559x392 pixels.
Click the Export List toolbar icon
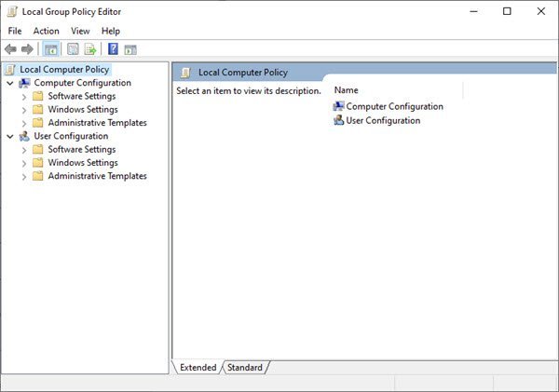coord(90,49)
